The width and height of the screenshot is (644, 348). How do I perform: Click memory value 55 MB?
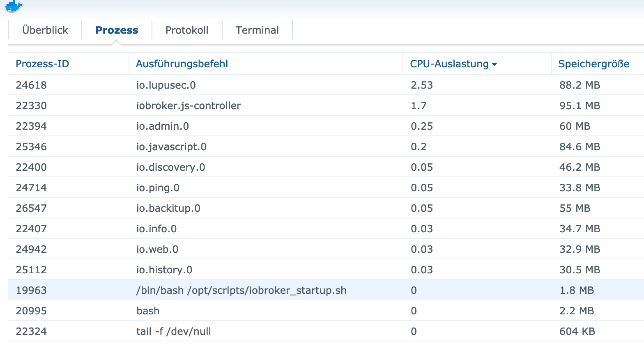coord(575,208)
